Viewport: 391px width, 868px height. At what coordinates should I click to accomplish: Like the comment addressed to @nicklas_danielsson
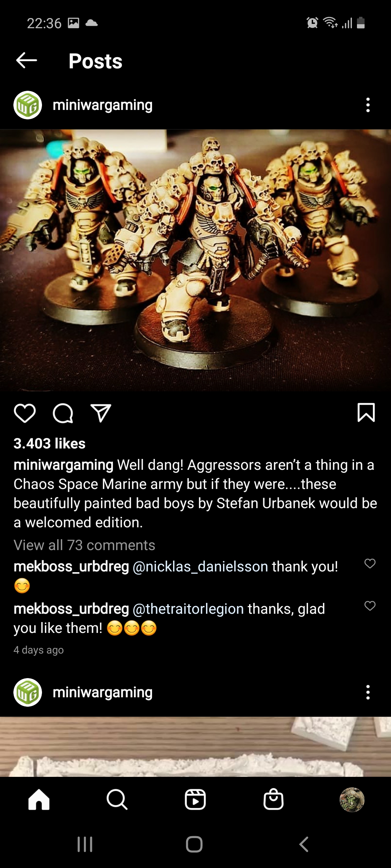[370, 563]
